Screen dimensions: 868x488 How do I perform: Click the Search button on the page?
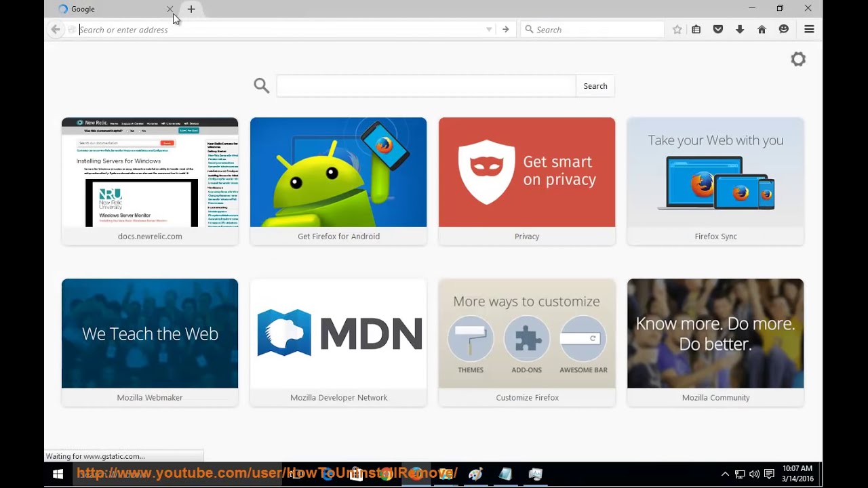pos(595,86)
